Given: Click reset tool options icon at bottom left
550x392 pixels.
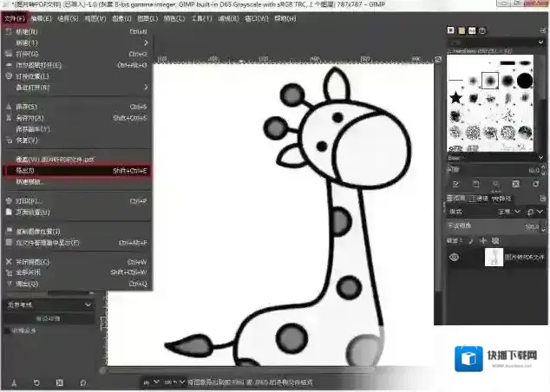Looking at the screenshot, I should [x=82, y=382].
